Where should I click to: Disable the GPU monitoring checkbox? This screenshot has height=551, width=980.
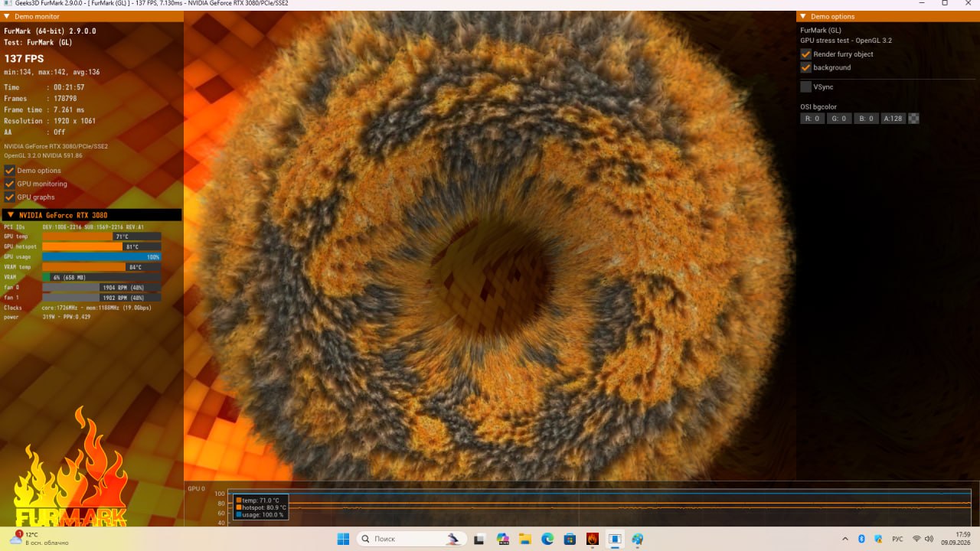pos(10,184)
